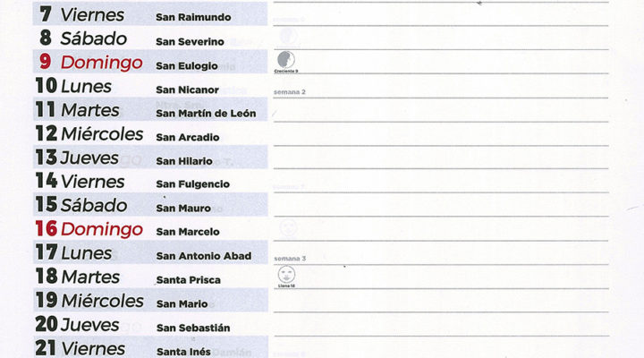This screenshot has width=644, height=358.
Task: Select the '15 Sábado' day row
Action: [x=150, y=205]
